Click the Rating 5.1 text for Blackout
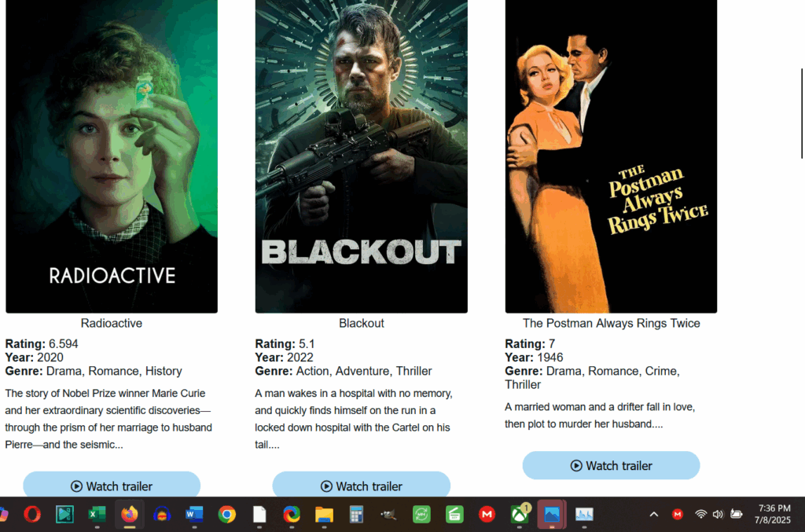The image size is (805, 532). 285,343
